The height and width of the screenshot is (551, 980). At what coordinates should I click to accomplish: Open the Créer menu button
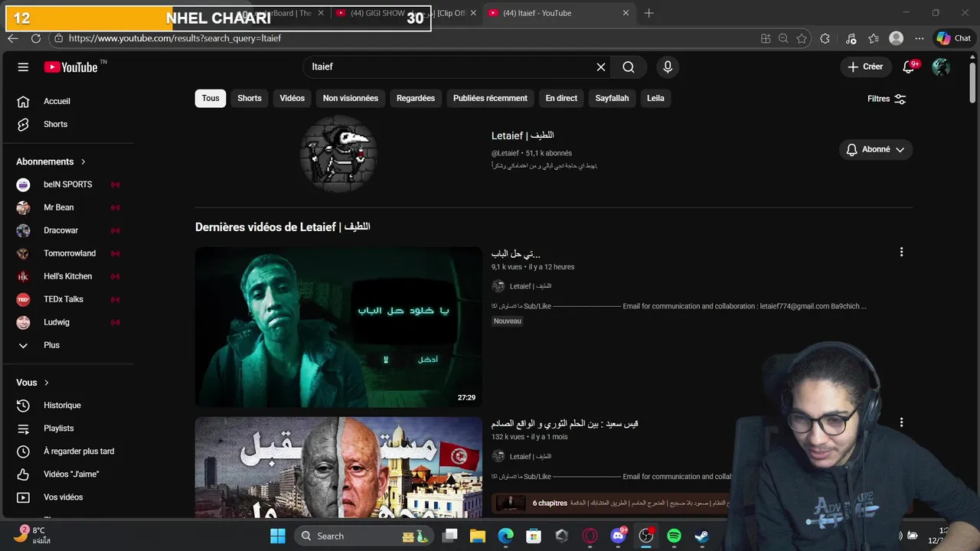[866, 67]
